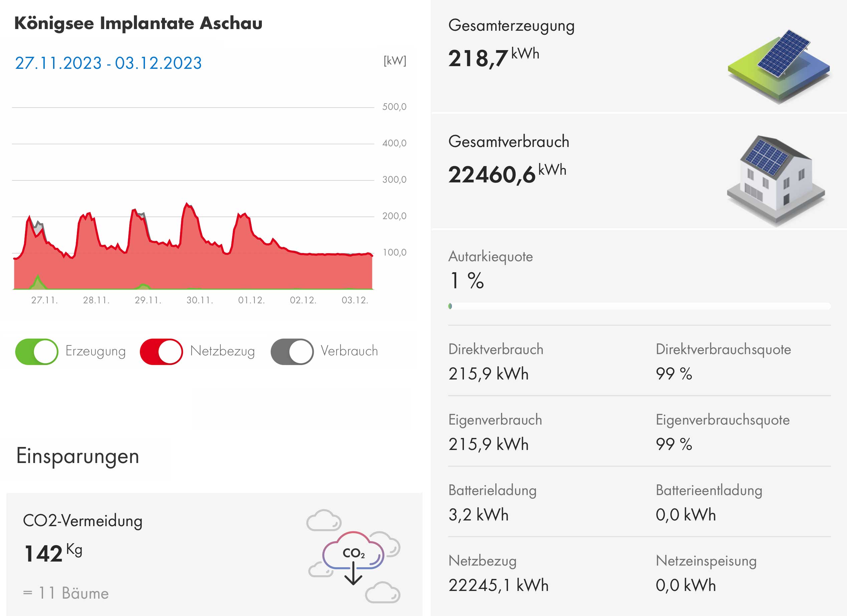The height and width of the screenshot is (616, 847).
Task: Click the Königsee Implantate Aschau title
Action: (138, 23)
